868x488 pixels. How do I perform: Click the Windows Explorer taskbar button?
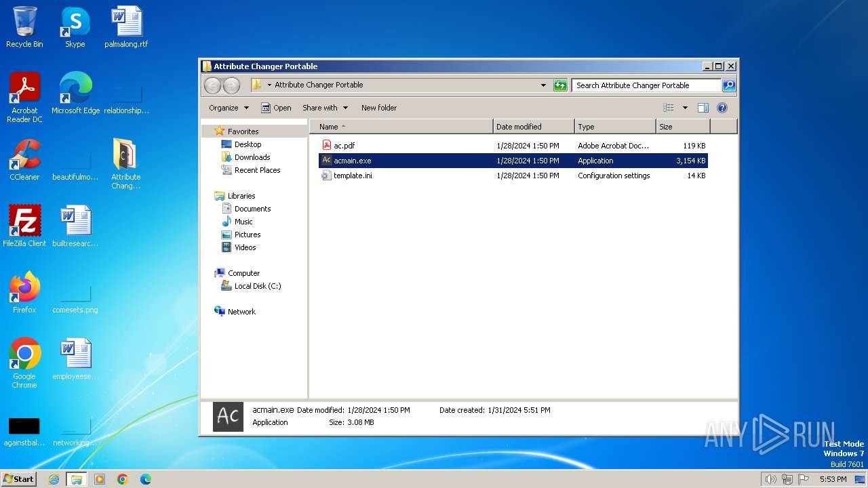coord(76,479)
